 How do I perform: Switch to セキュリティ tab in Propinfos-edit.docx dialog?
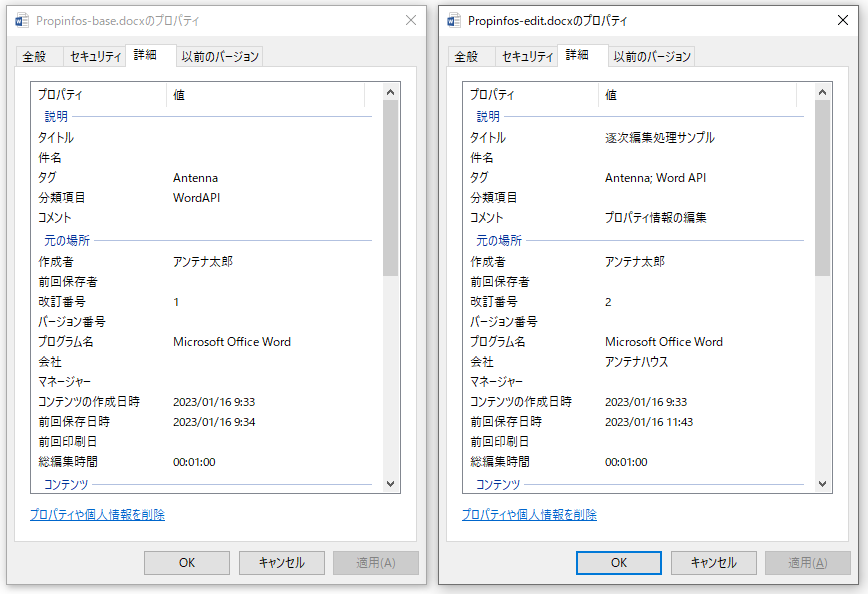click(527, 57)
